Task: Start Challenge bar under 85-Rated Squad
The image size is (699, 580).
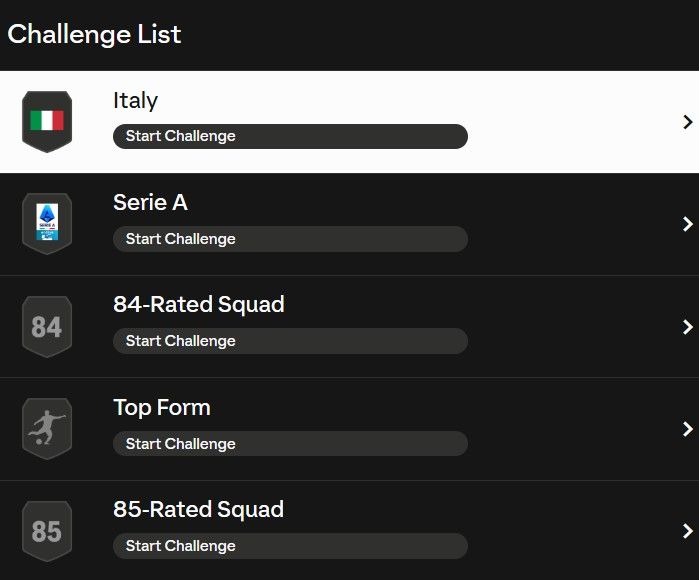Action: coord(289,546)
